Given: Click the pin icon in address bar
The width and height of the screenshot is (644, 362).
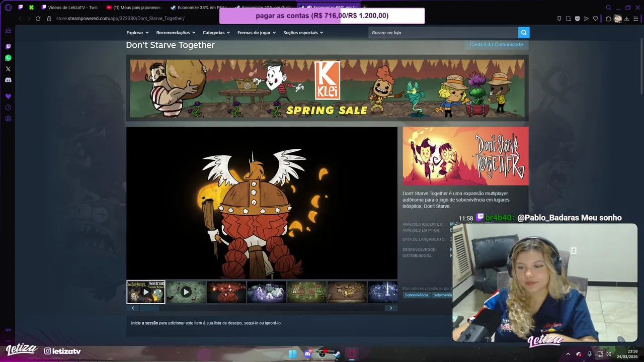Looking at the screenshot, I should coord(559,19).
